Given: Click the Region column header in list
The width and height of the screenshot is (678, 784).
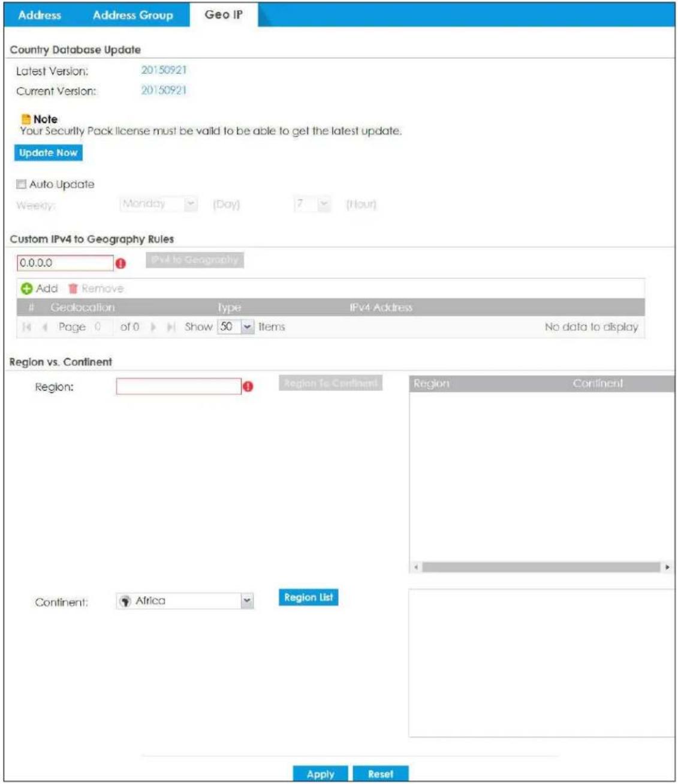Looking at the screenshot, I should pyautogui.click(x=431, y=383).
